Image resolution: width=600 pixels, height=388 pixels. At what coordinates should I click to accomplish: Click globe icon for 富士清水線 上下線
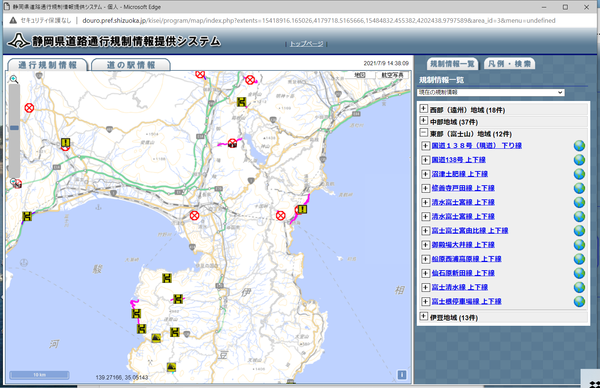[x=579, y=287]
